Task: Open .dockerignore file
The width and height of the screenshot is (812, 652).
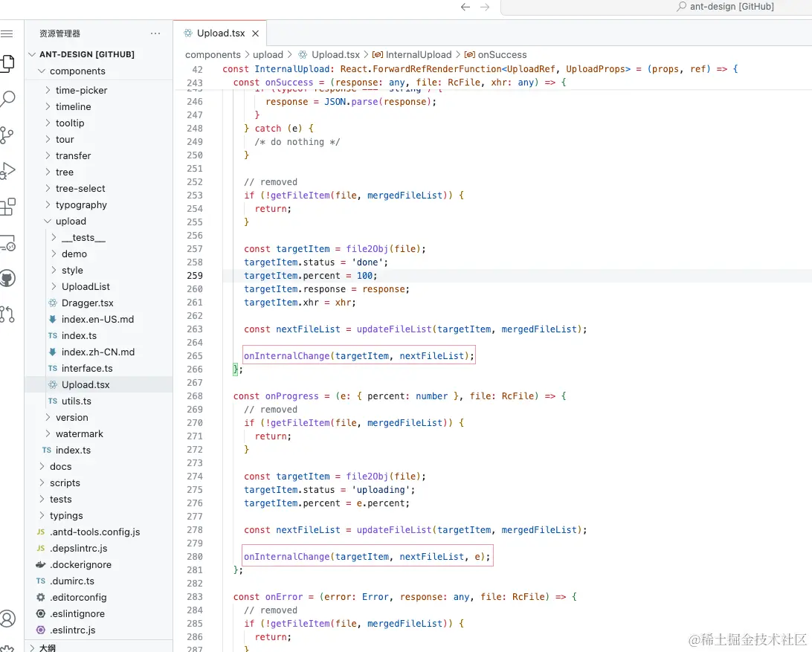Action: (98, 564)
